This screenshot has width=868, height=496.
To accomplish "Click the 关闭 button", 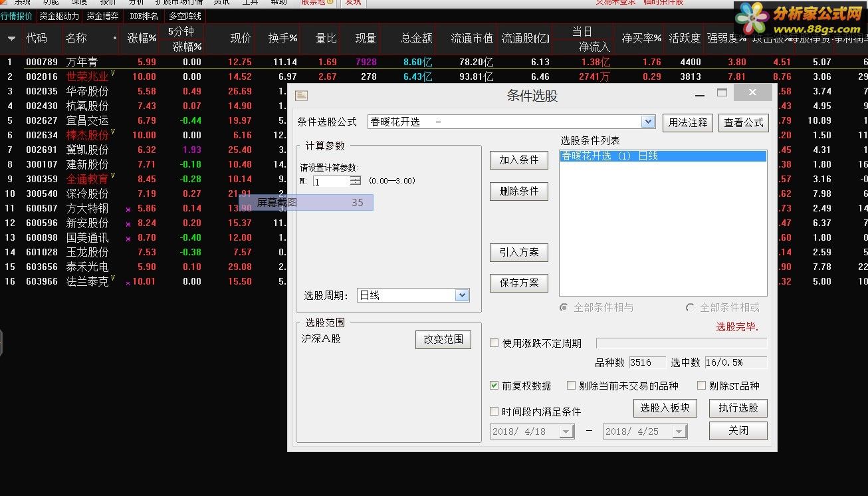I will [738, 431].
